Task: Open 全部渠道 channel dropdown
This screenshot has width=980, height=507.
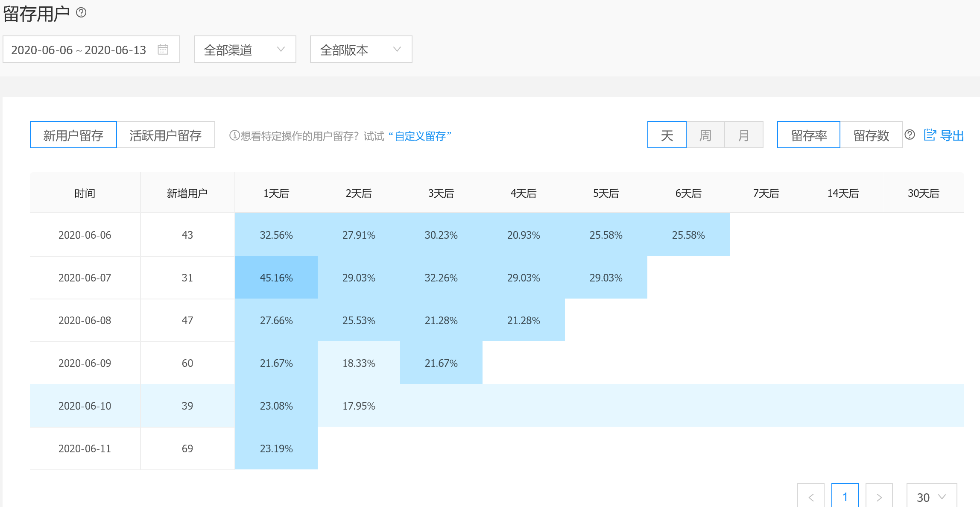Action: pyautogui.click(x=245, y=50)
